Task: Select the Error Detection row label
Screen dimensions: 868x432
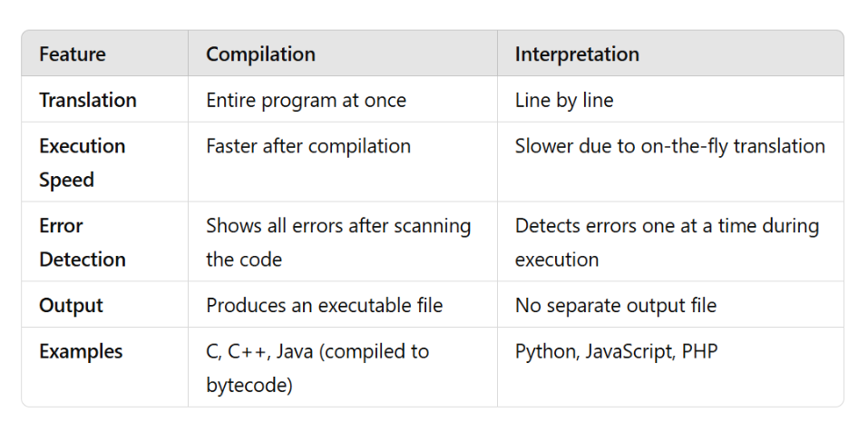Action: [x=82, y=242]
